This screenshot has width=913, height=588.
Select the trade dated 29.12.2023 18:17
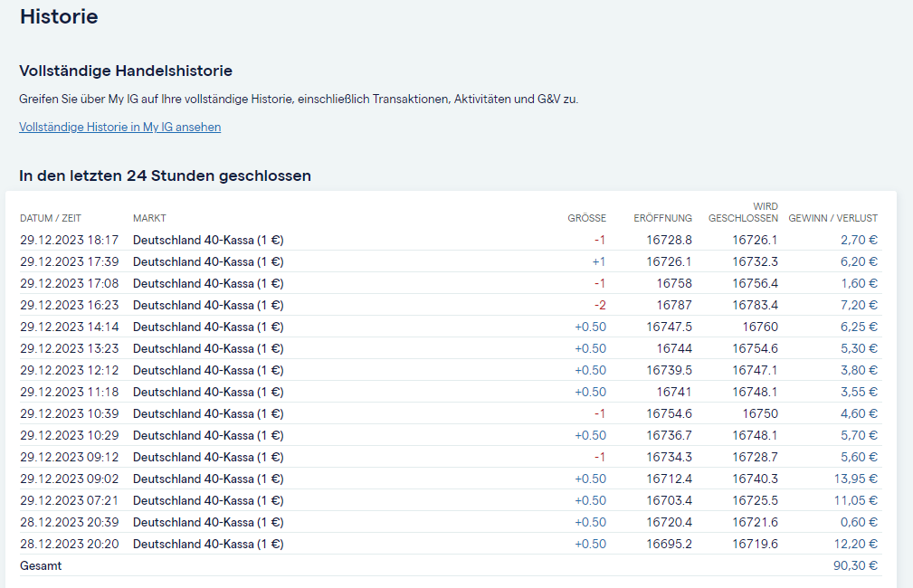[x=69, y=240]
